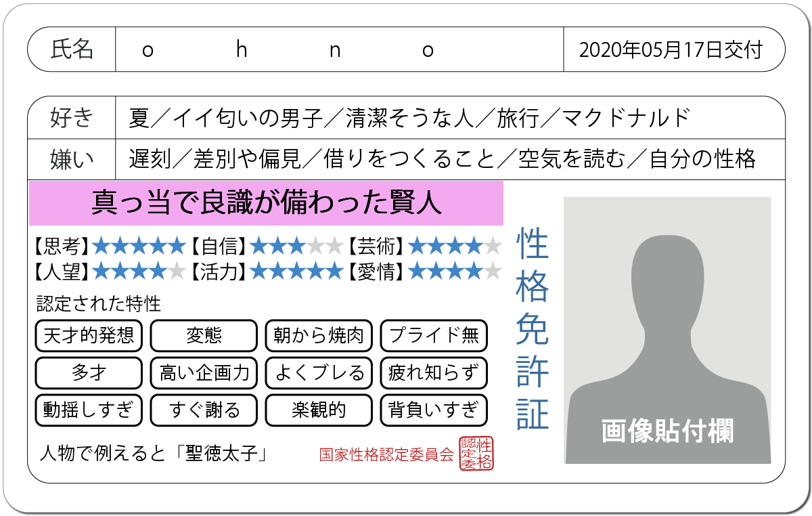Click the 愛情 star rating
This screenshot has width=812, height=516.
(455, 272)
